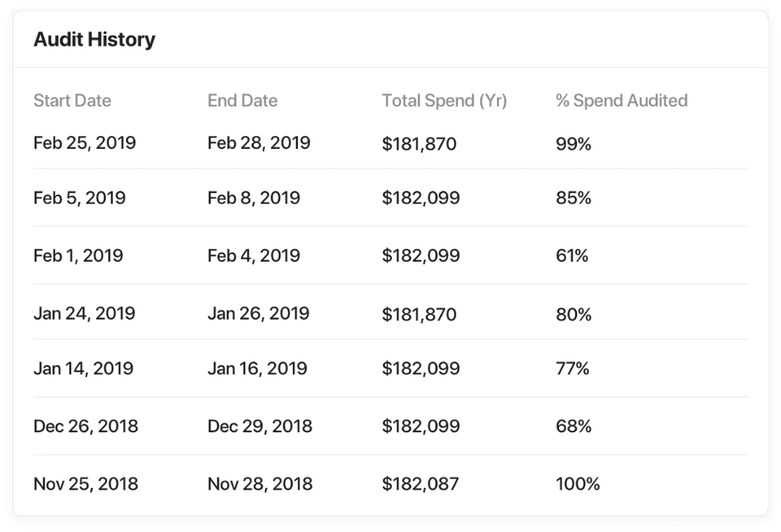Click the Total Spend (Yr) column header
The image size is (781, 532).
pyautogui.click(x=444, y=101)
